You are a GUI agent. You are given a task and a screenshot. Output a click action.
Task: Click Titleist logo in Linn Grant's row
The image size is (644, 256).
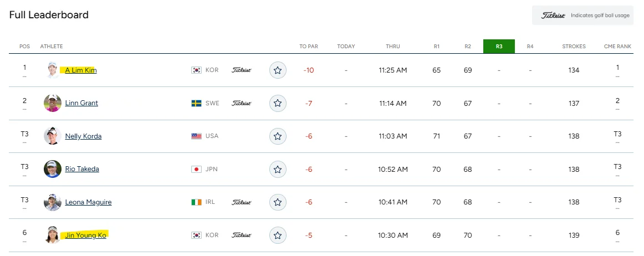241,103
